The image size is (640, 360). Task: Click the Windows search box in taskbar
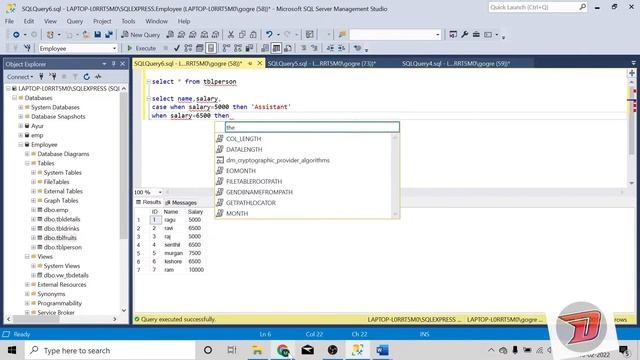point(110,350)
